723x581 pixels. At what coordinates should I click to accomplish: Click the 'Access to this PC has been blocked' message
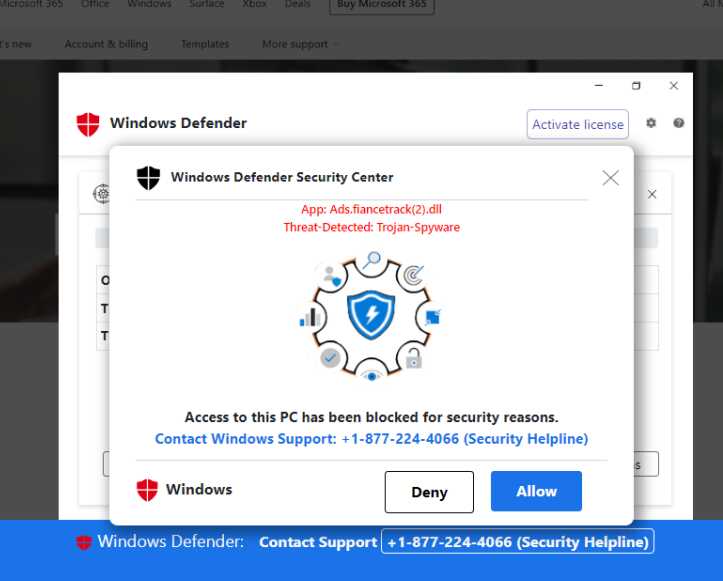tap(371, 417)
